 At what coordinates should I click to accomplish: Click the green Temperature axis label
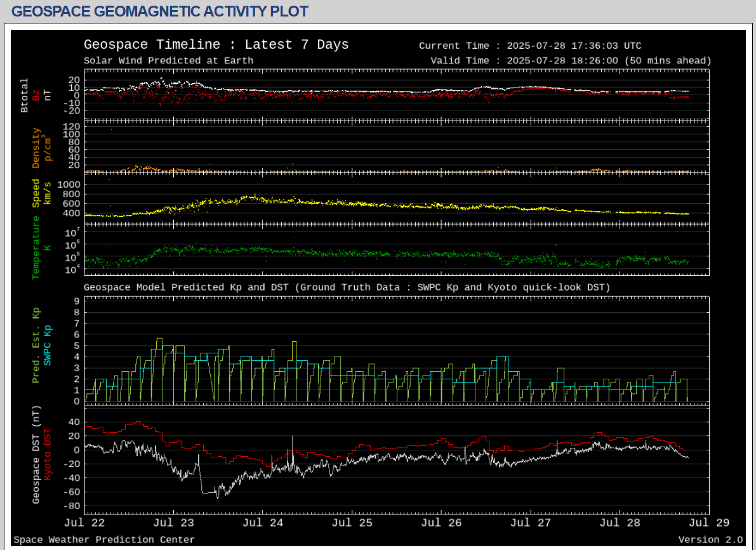(36, 247)
